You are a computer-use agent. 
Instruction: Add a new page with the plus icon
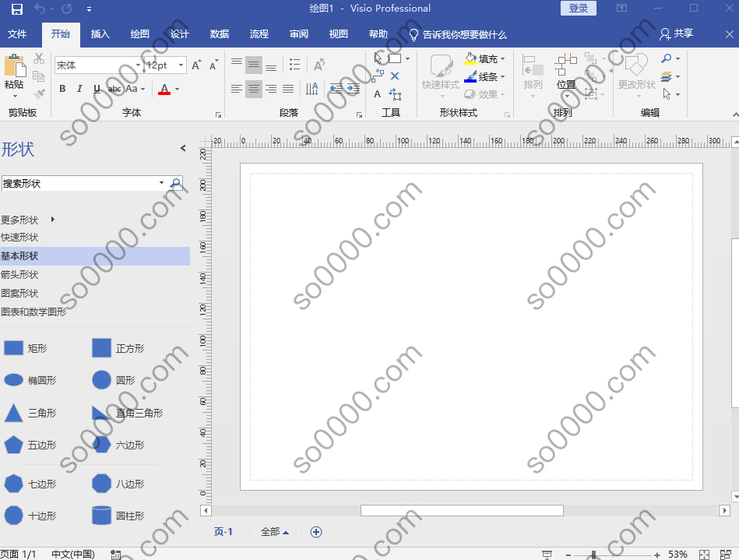pos(316,532)
